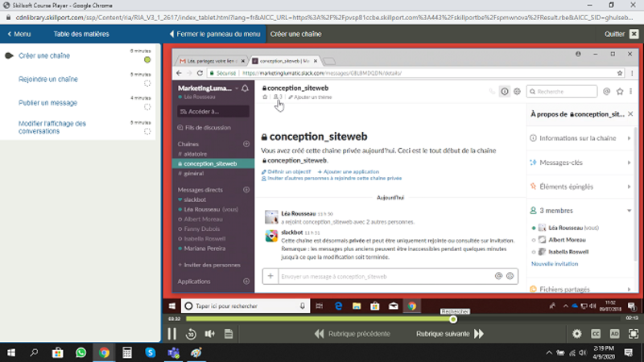This screenshot has height=362, width=644.
Task: Open the aléatoire channel
Action: (x=192, y=154)
